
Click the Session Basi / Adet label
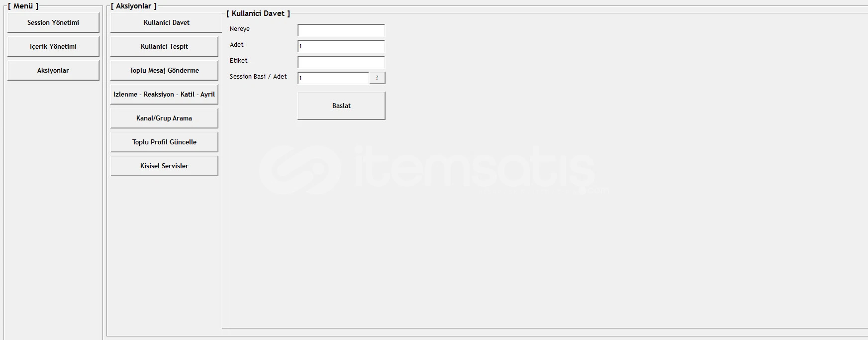point(258,77)
